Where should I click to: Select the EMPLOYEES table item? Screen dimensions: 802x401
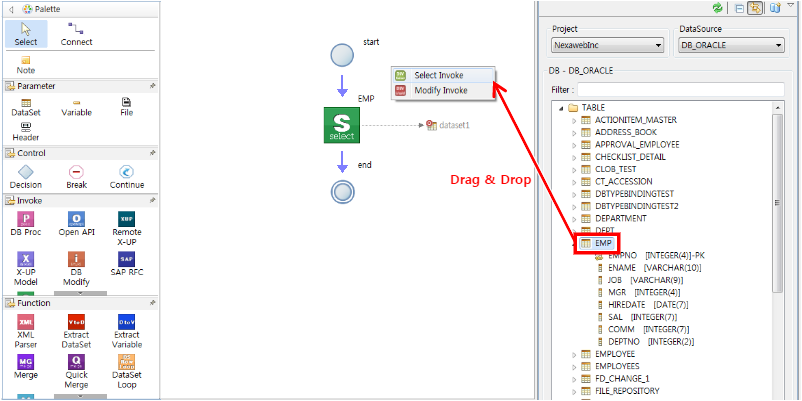(616, 366)
